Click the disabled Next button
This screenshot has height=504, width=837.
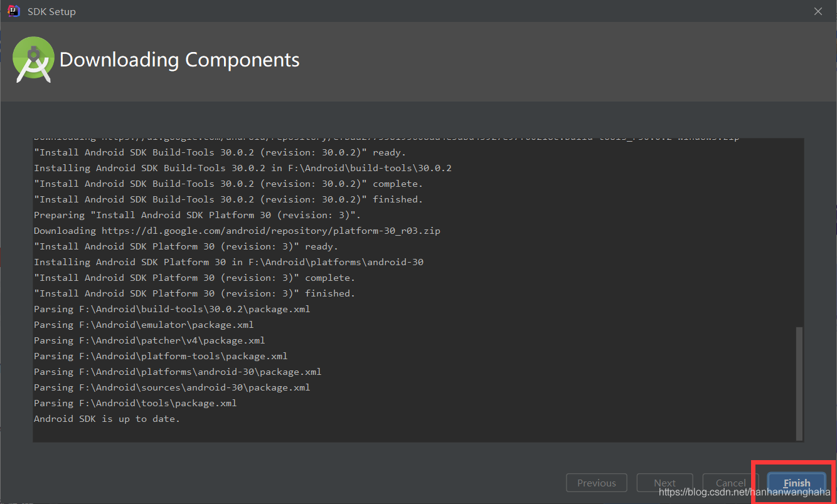664,483
